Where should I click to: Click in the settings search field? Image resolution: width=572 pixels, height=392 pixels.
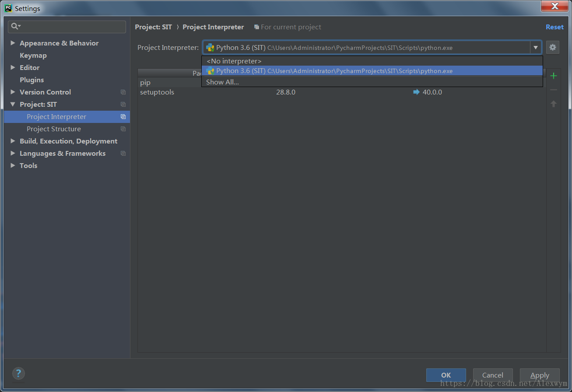coord(67,27)
